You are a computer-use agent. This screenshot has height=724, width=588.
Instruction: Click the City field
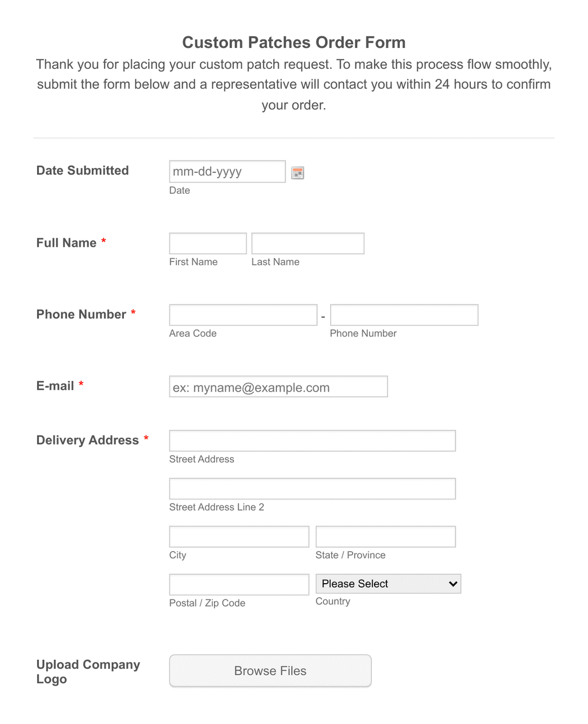[238, 536]
